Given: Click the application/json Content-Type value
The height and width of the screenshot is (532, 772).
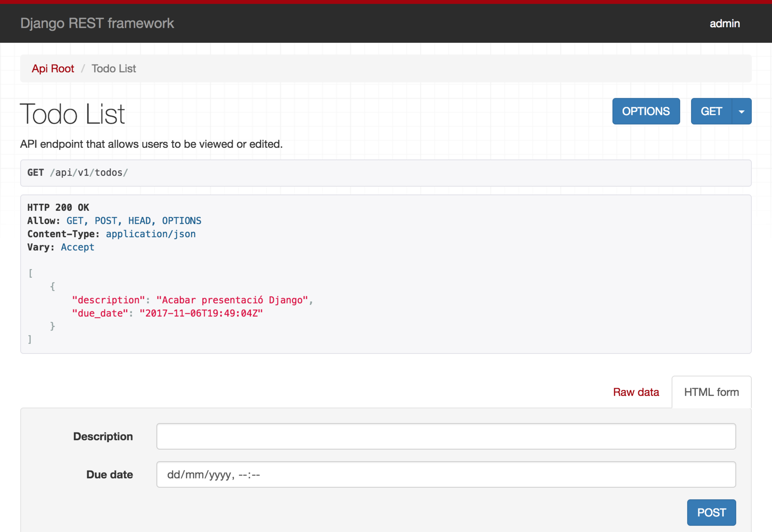Looking at the screenshot, I should click(x=151, y=234).
